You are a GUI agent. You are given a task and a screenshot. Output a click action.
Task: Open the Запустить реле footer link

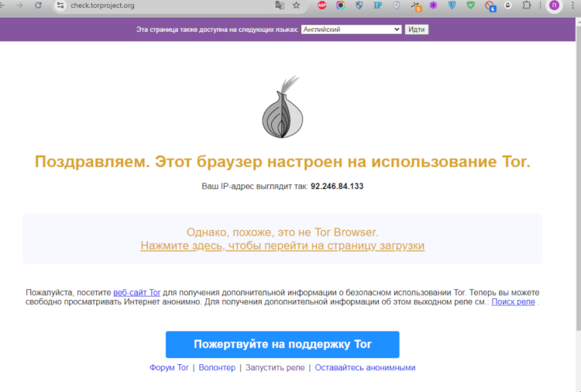275,367
